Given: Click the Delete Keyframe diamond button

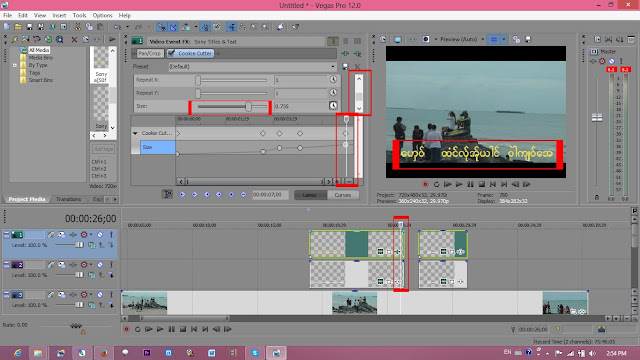Looking at the screenshot, I should click(244, 195).
